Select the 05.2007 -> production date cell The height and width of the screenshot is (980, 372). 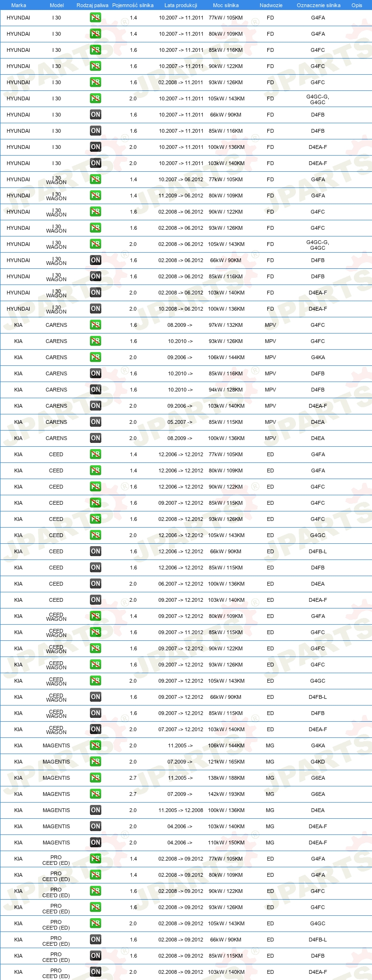[x=180, y=422]
